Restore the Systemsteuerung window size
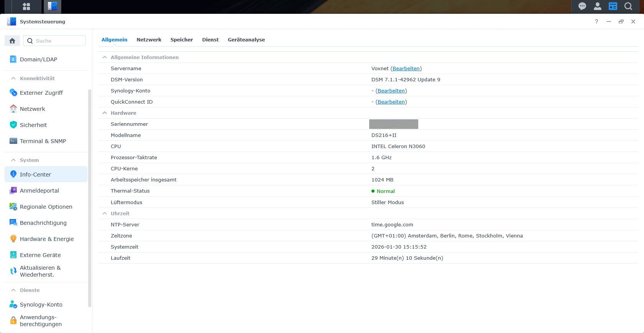 click(621, 21)
